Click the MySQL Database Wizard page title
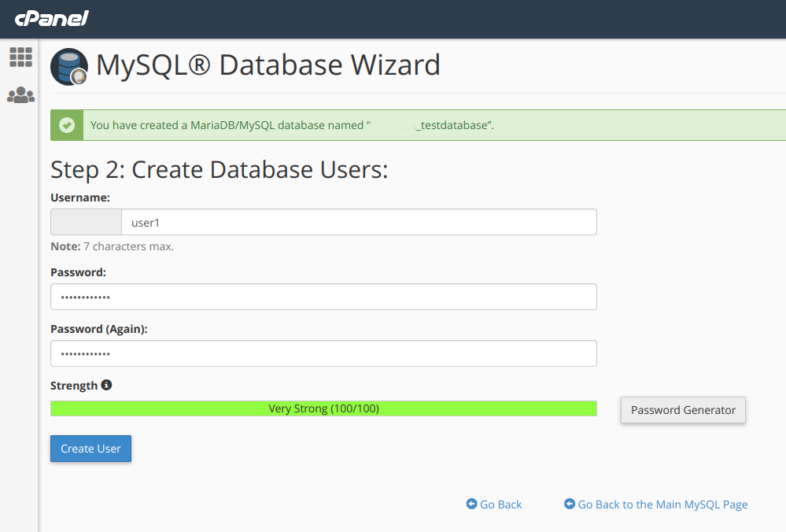This screenshot has width=786, height=532. [x=267, y=65]
